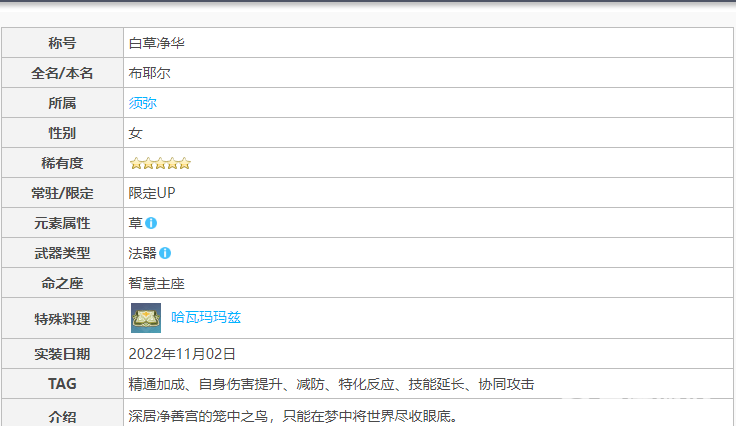This screenshot has width=736, height=426.
Task: Open the 哈瓦玛玛兹 dish link
Action: click(206, 318)
